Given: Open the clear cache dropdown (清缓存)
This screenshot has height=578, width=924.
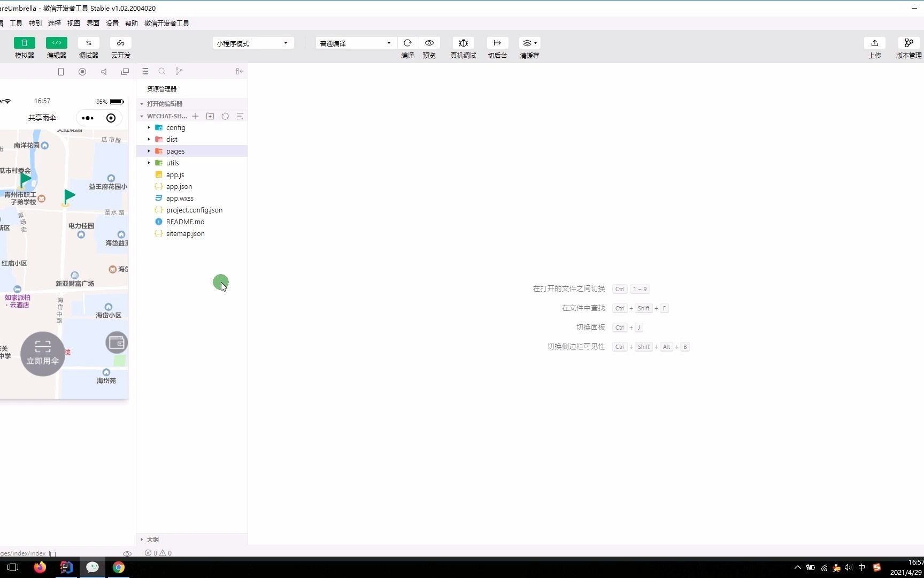Looking at the screenshot, I should (529, 43).
